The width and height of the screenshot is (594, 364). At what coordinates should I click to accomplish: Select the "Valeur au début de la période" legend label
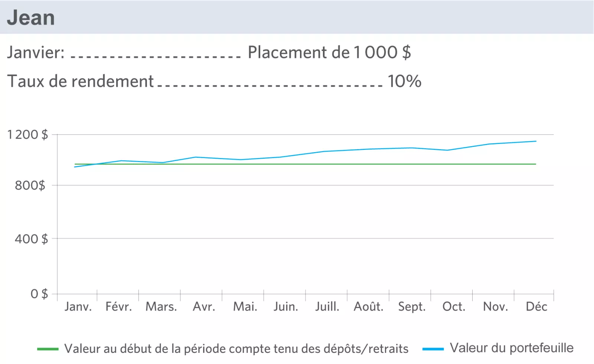(x=236, y=349)
